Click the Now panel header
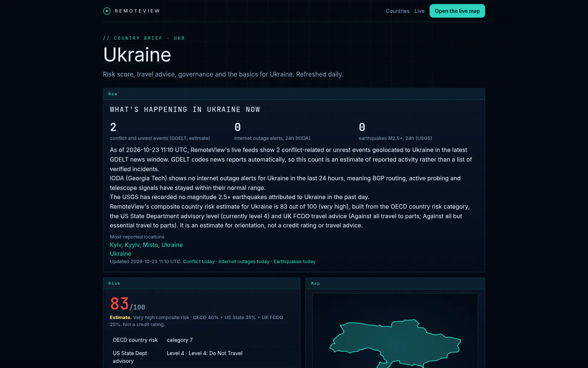Viewport: 588px width, 368px height. (x=294, y=94)
